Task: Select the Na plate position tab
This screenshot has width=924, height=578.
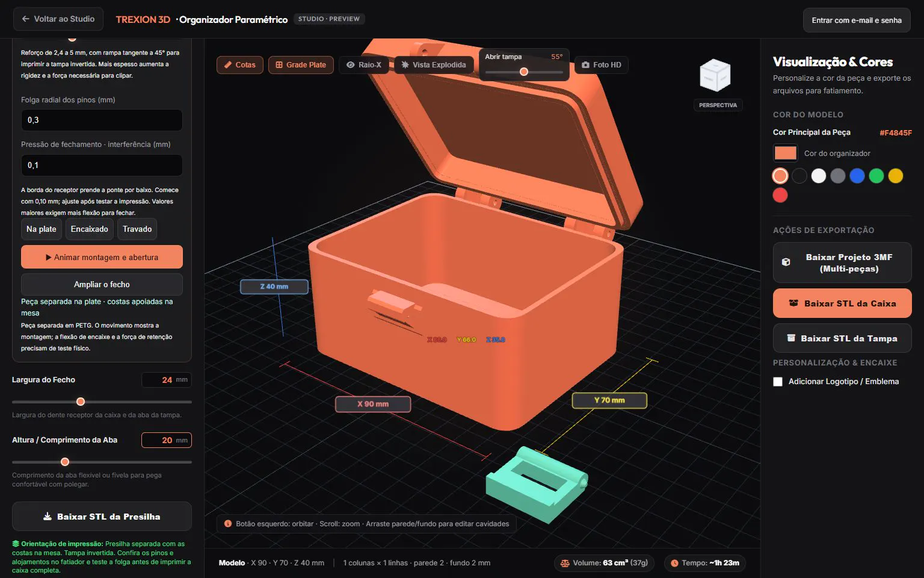Action: click(x=42, y=229)
